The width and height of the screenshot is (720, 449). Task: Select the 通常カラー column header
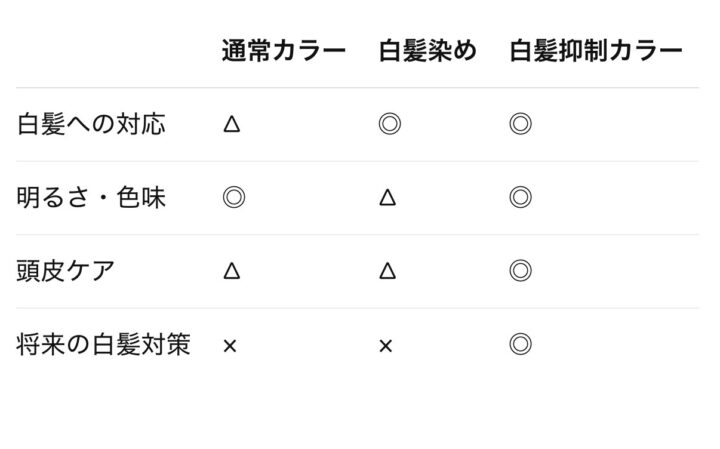pos(284,51)
